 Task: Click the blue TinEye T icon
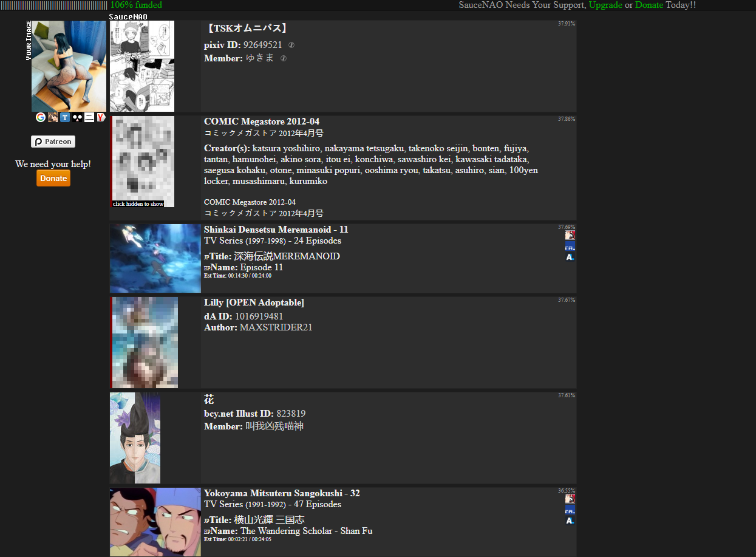65,117
